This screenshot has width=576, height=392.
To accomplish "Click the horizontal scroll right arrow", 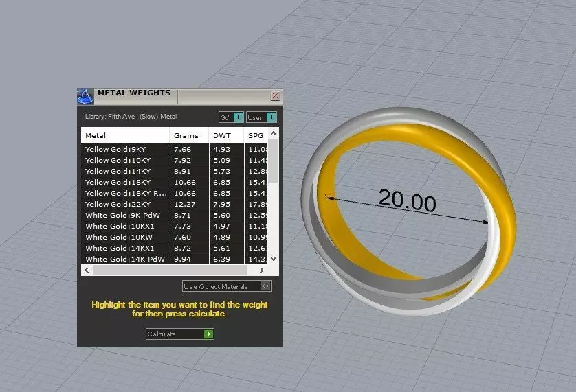I will [262, 270].
